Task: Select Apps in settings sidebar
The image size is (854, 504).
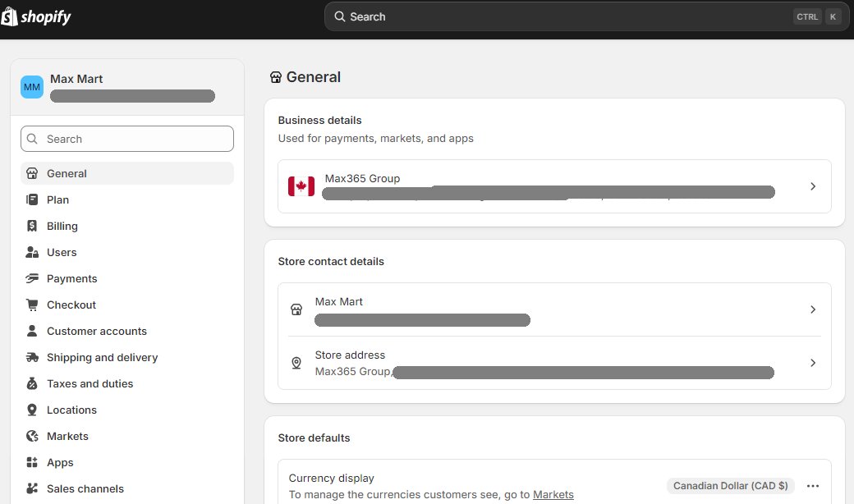Action: [x=60, y=462]
